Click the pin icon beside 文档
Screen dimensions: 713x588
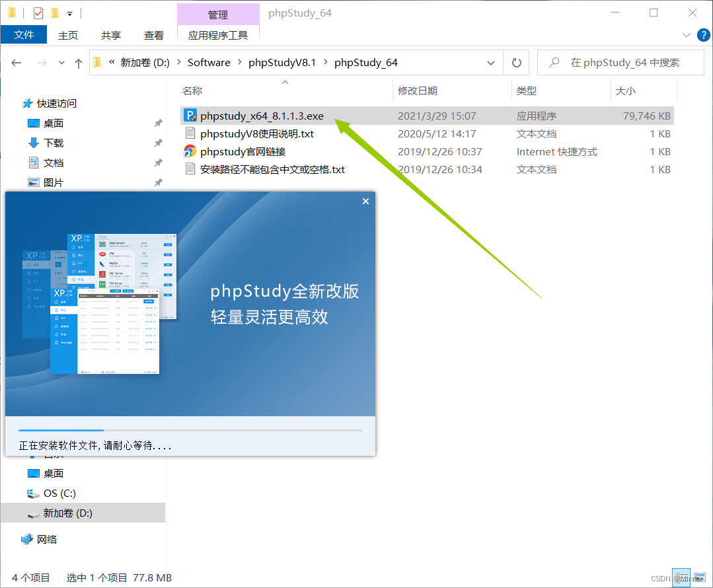pyautogui.click(x=158, y=163)
